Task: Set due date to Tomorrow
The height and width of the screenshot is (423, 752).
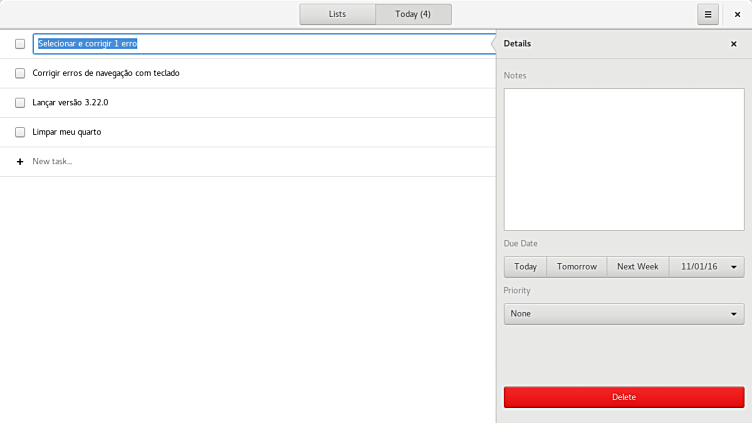Action: point(576,266)
